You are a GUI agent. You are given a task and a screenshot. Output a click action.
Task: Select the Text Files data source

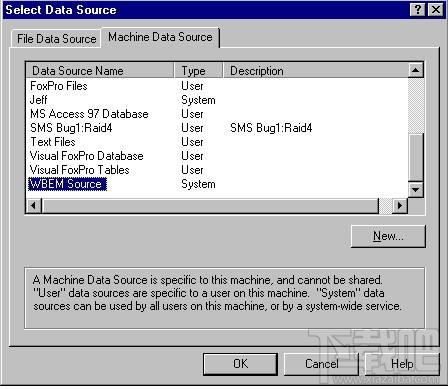coord(53,142)
